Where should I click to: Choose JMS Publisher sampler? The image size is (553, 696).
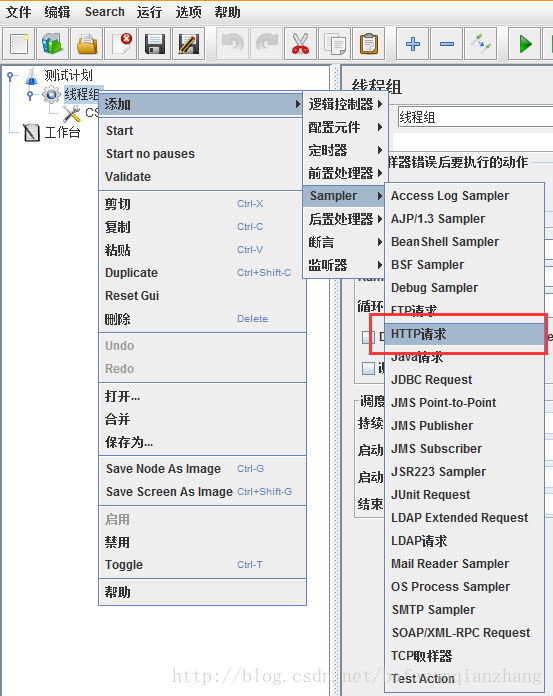pyautogui.click(x=465, y=426)
